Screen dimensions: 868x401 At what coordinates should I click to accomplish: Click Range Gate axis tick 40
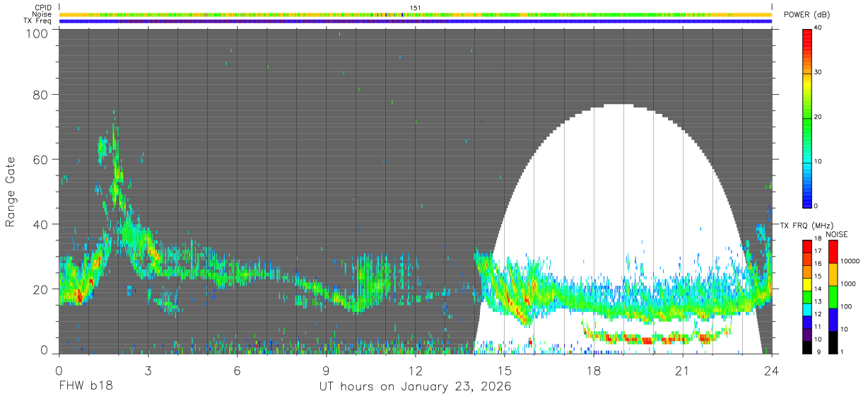(x=40, y=225)
